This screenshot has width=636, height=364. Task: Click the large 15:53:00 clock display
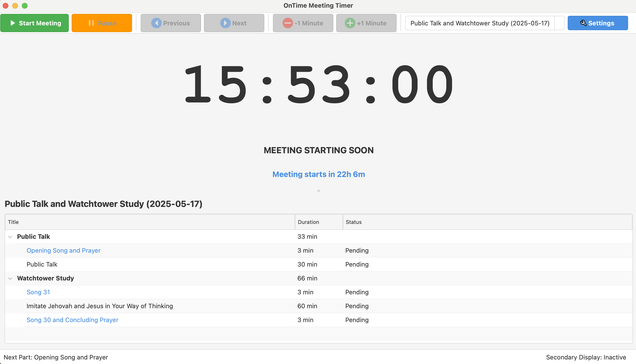tap(318, 84)
